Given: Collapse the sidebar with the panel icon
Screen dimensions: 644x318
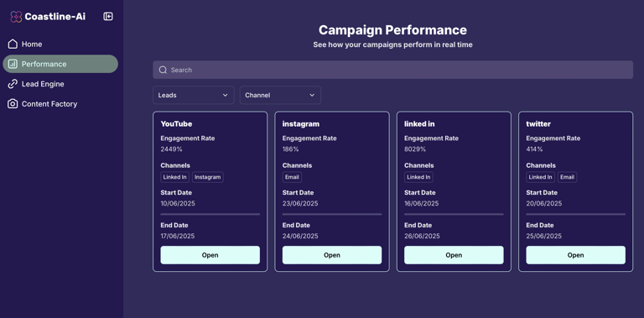Looking at the screenshot, I should 108,17.
